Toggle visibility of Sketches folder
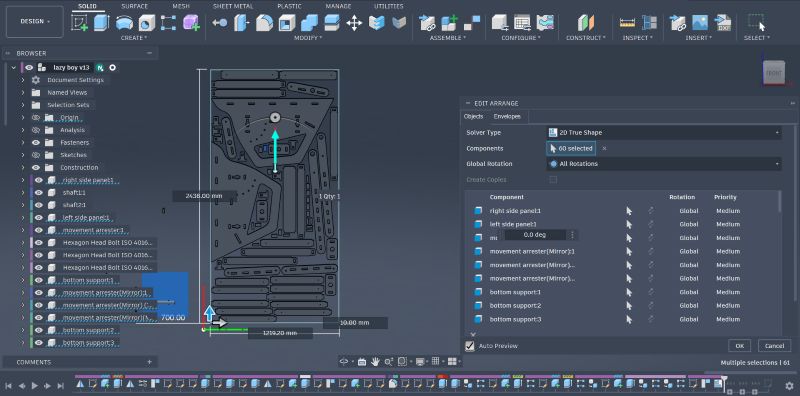Image resolution: width=800 pixels, height=396 pixels. (x=36, y=155)
